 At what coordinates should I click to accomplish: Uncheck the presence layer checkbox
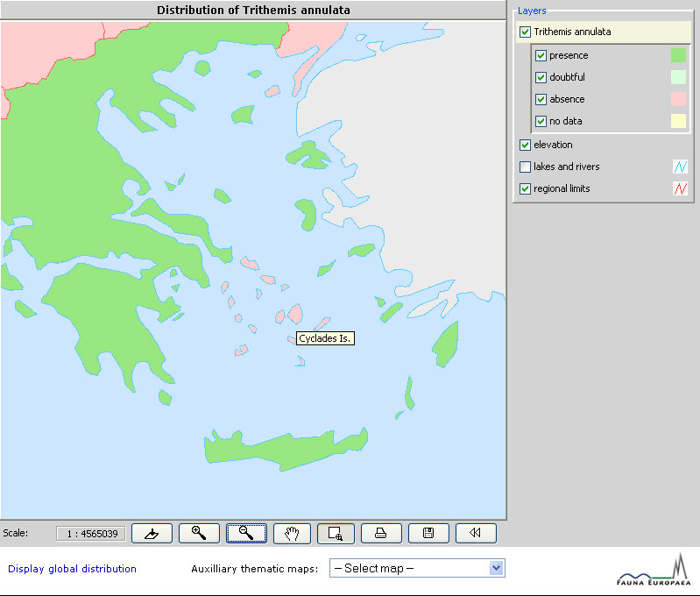pyautogui.click(x=541, y=55)
